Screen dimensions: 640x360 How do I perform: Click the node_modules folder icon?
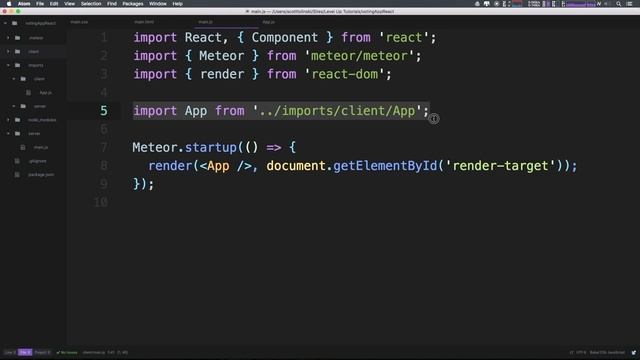[x=18, y=120]
